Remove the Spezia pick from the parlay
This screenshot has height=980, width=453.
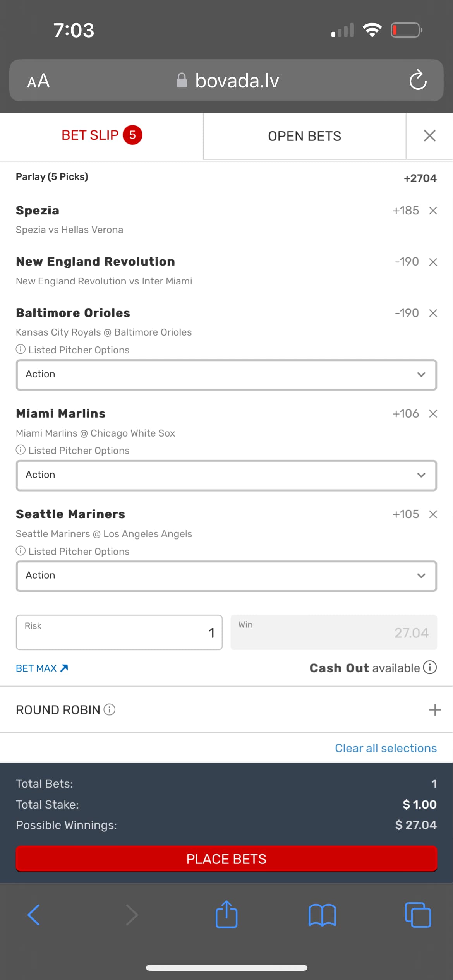click(x=433, y=211)
